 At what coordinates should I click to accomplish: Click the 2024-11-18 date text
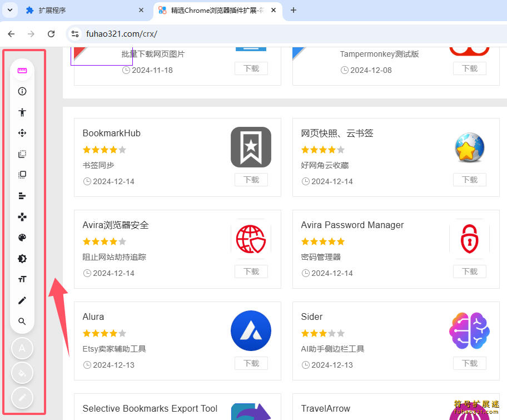pos(152,70)
